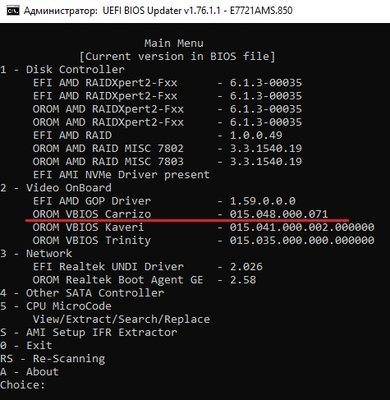Click the OROM VBIOS Kaveri entry
The height and width of the screenshot is (400, 390).
pyautogui.click(x=203, y=227)
